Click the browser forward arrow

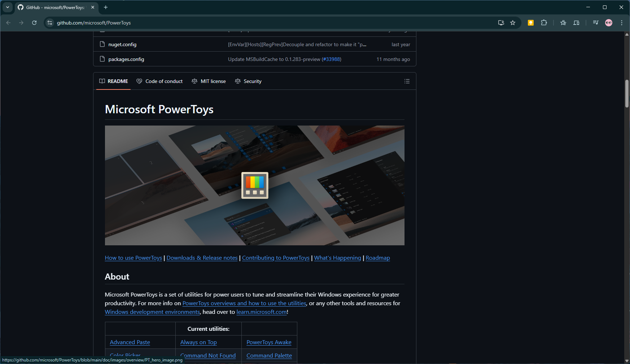21,23
